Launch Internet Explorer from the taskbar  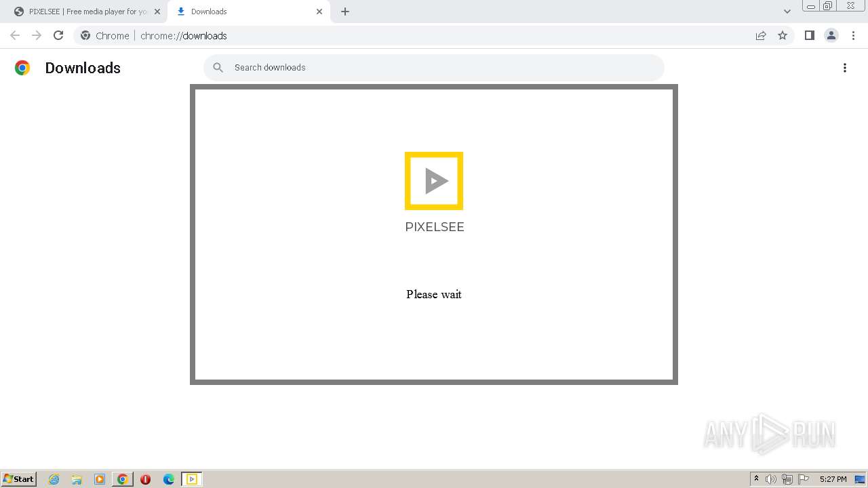[54, 479]
